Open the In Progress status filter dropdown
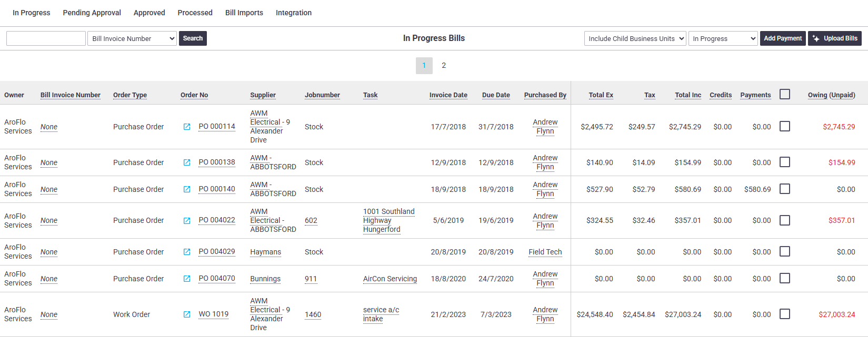 723,38
